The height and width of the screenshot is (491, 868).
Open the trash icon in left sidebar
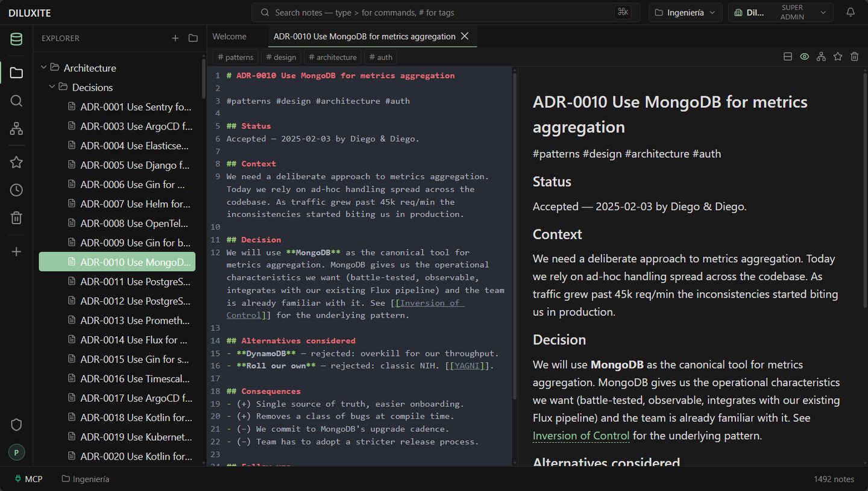[16, 217]
